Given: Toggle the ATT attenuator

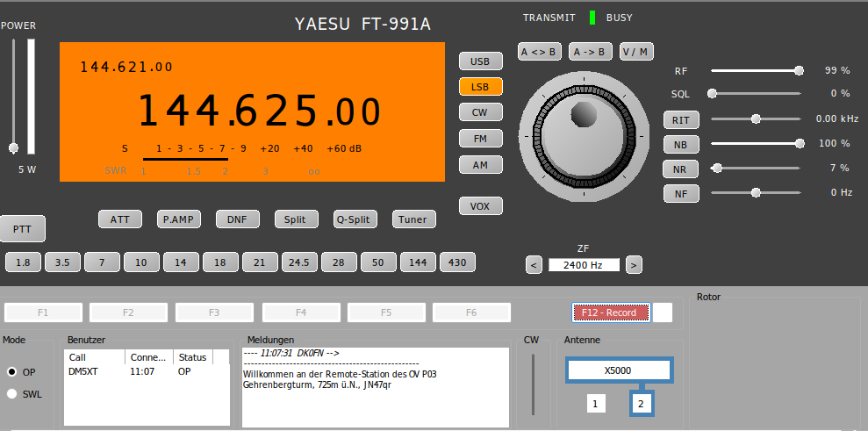Looking at the screenshot, I should pos(120,219).
